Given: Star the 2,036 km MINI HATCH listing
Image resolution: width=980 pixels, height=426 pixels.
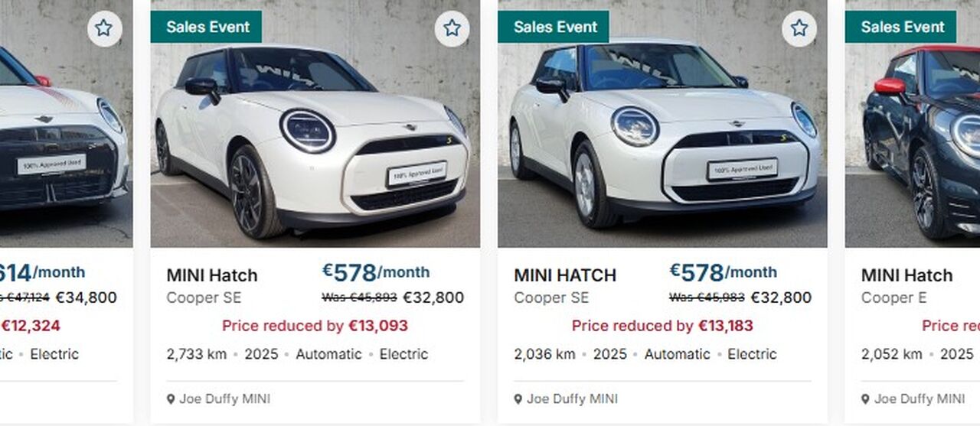Looking at the screenshot, I should tap(799, 29).
